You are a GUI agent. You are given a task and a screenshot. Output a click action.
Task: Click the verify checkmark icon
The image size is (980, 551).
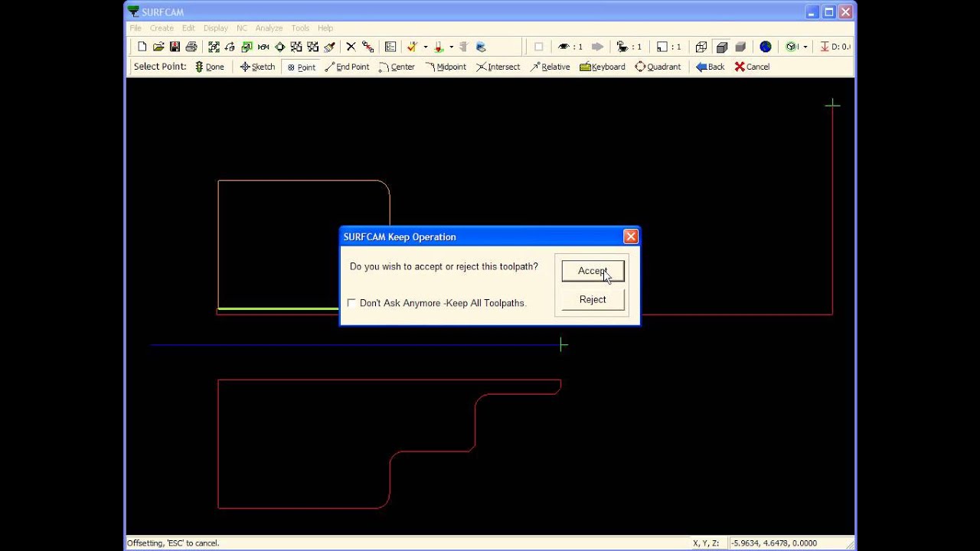click(x=412, y=47)
